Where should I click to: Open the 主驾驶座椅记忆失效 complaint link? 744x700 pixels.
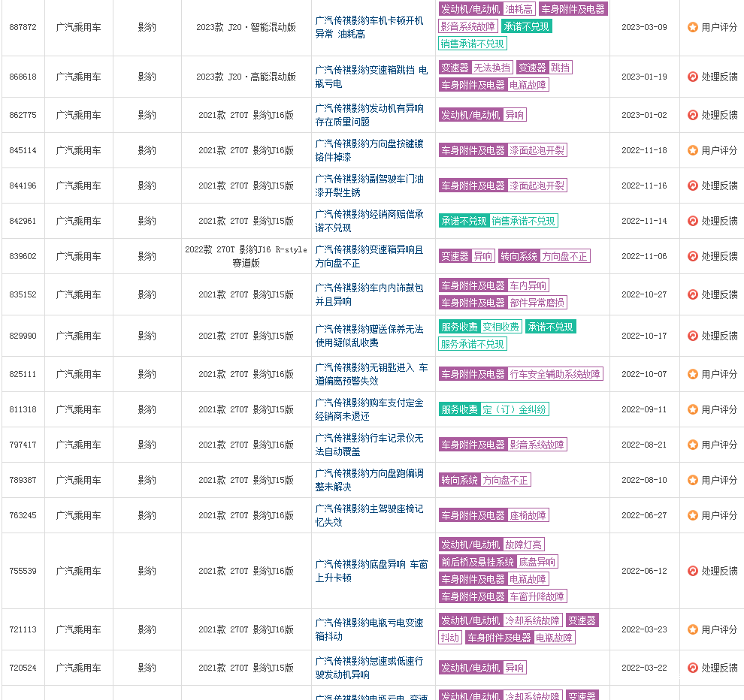[x=369, y=515]
